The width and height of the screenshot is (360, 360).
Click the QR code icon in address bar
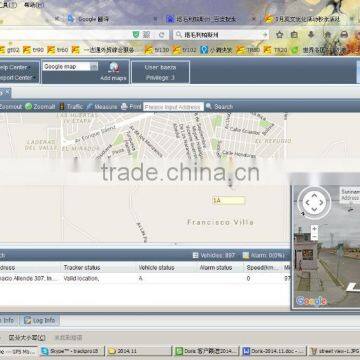coord(147,35)
